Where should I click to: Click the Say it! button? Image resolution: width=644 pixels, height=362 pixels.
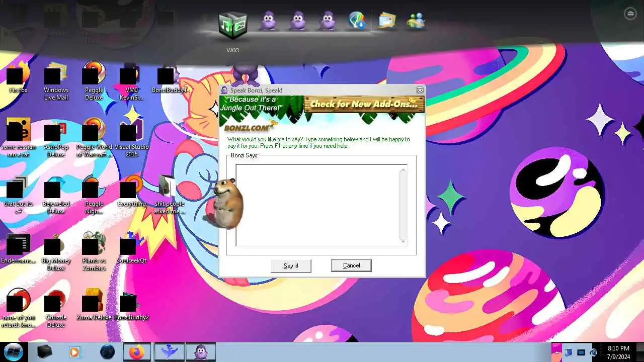point(291,266)
